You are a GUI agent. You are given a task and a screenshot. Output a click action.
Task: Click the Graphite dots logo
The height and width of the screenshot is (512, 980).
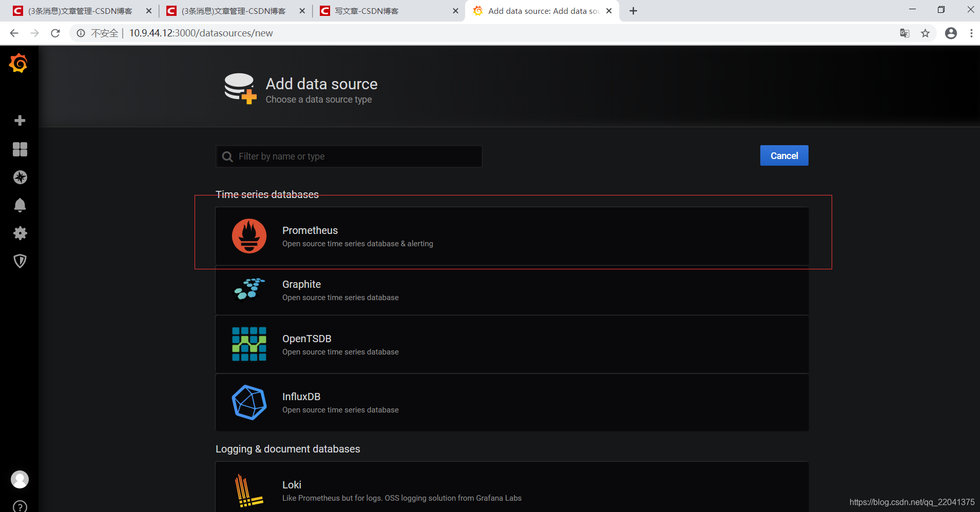point(249,289)
